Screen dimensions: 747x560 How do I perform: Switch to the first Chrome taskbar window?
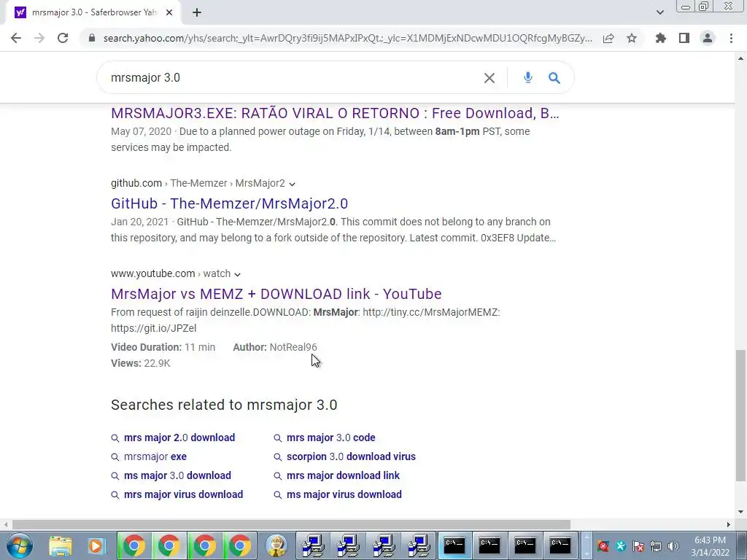[x=134, y=545]
